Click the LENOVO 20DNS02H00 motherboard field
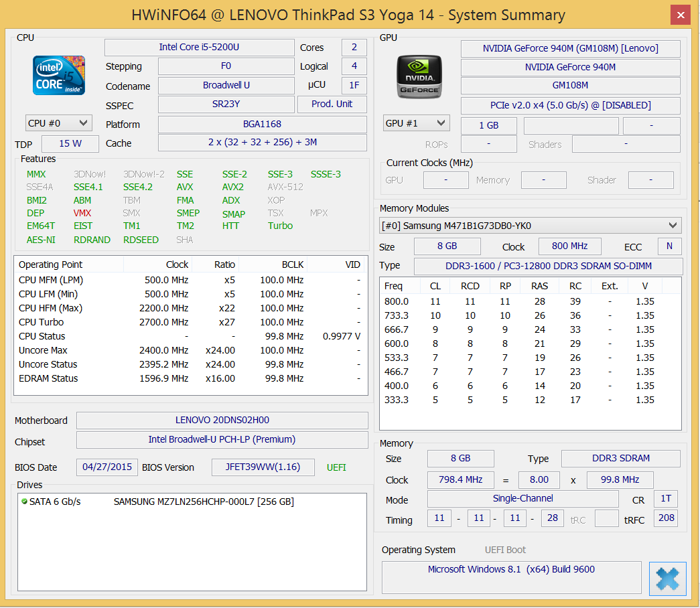Image resolution: width=700 pixels, height=608 pixels. click(222, 421)
